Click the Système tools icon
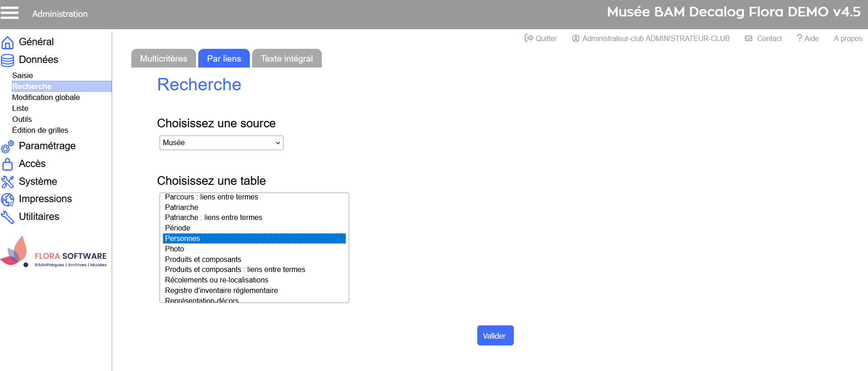The height and width of the screenshot is (371, 868). coord(8,182)
